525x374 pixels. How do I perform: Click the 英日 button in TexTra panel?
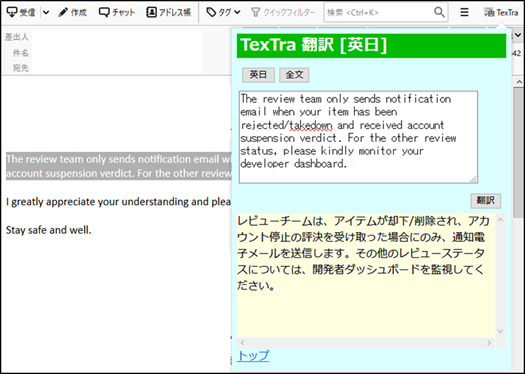click(x=258, y=75)
